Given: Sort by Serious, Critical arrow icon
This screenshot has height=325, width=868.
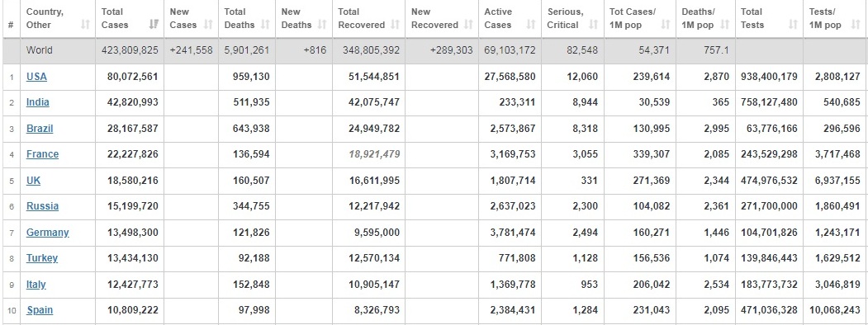Looking at the screenshot, I should 594,24.
